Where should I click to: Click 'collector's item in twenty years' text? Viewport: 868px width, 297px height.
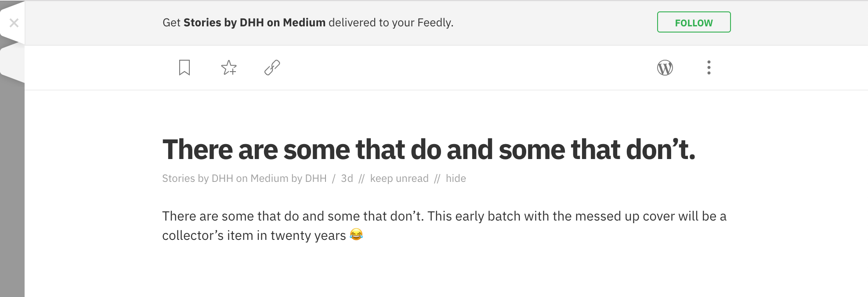[253, 235]
